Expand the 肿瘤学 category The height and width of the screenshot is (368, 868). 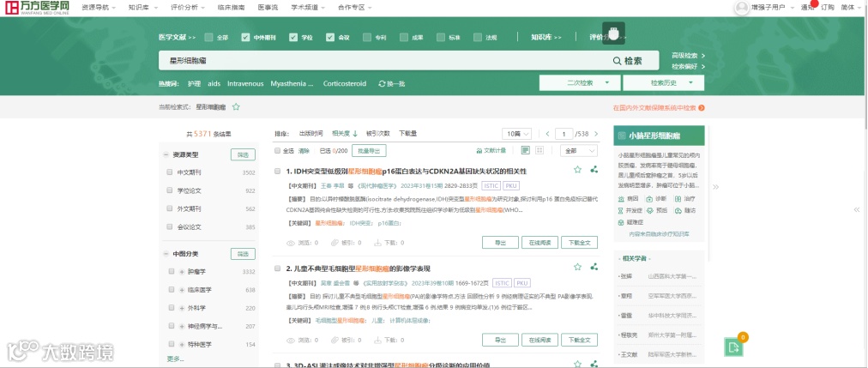coord(182,272)
